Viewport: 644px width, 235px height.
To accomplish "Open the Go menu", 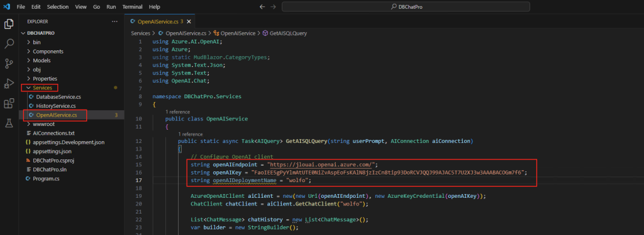I will 96,7.
